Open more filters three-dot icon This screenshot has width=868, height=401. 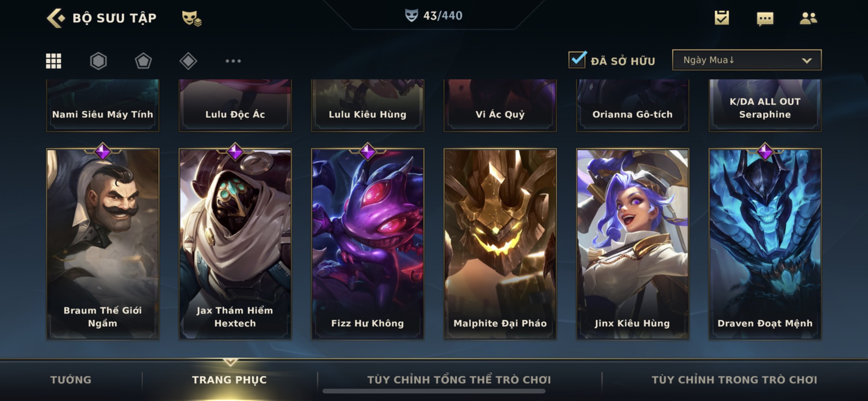tap(233, 61)
